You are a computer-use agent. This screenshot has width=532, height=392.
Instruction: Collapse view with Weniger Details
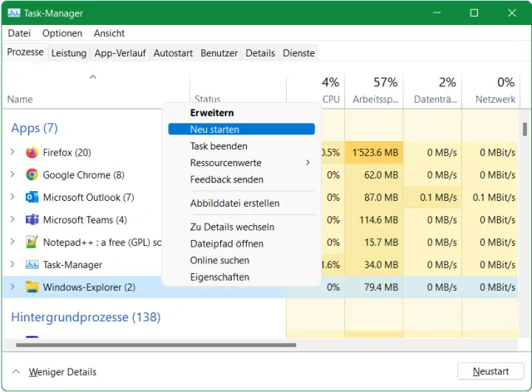(x=55, y=372)
